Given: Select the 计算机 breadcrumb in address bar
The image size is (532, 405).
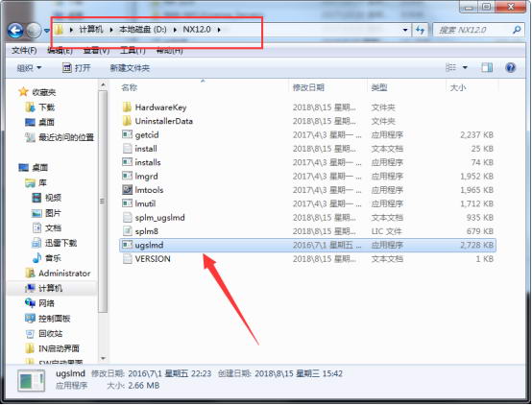Looking at the screenshot, I should 91,30.
